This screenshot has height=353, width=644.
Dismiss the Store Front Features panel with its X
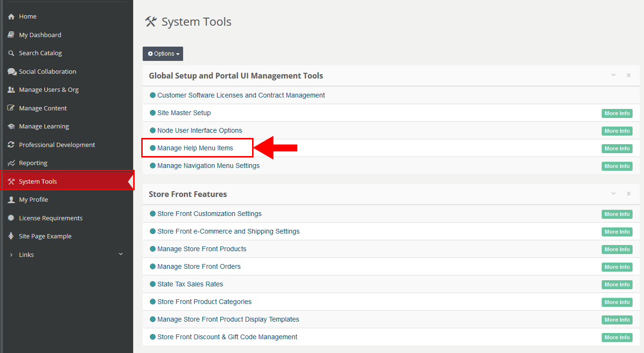(x=628, y=194)
